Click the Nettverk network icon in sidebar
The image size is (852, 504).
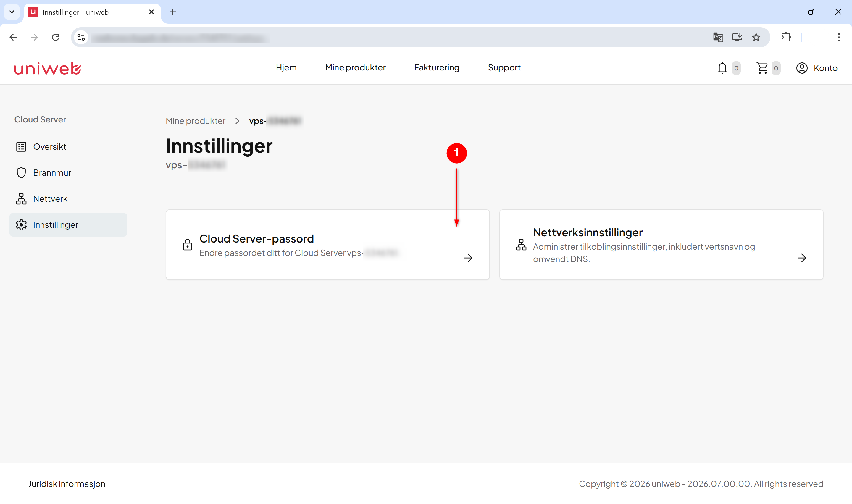[21, 199]
